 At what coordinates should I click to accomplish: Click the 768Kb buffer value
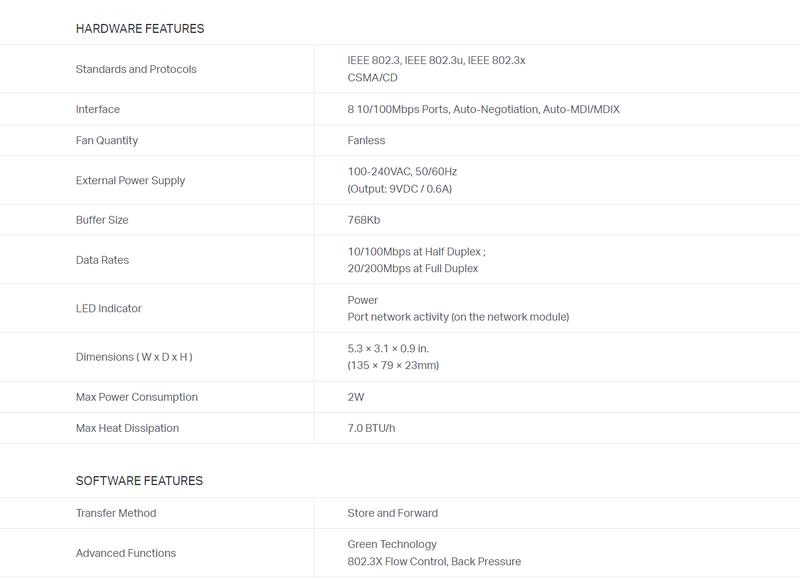tap(364, 220)
